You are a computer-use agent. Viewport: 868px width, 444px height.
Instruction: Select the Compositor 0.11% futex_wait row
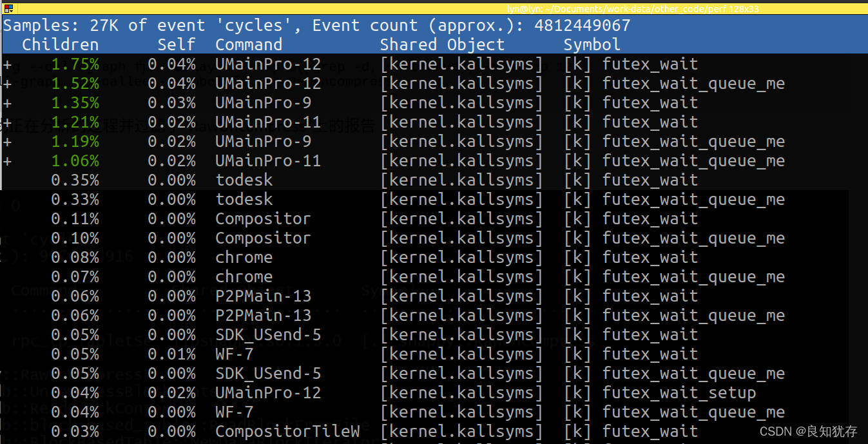387,219
